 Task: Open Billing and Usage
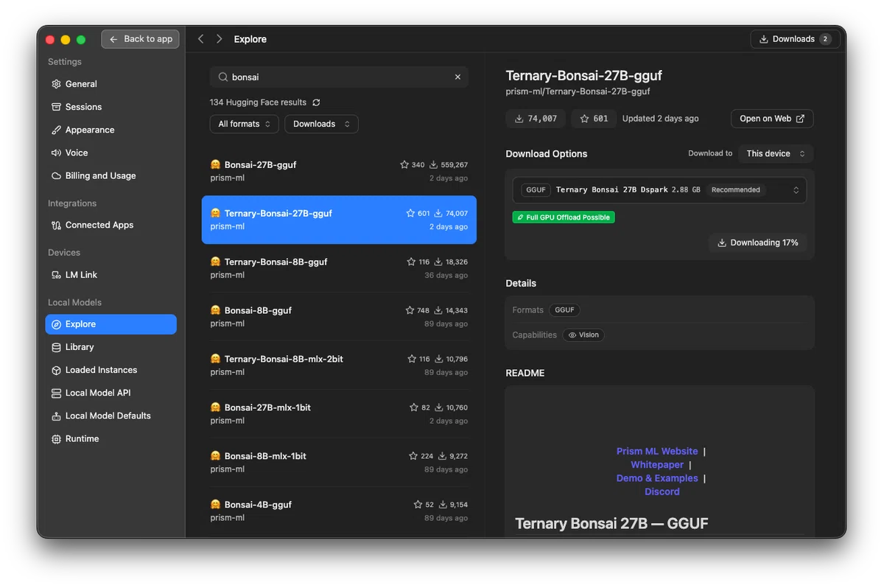[110, 175]
